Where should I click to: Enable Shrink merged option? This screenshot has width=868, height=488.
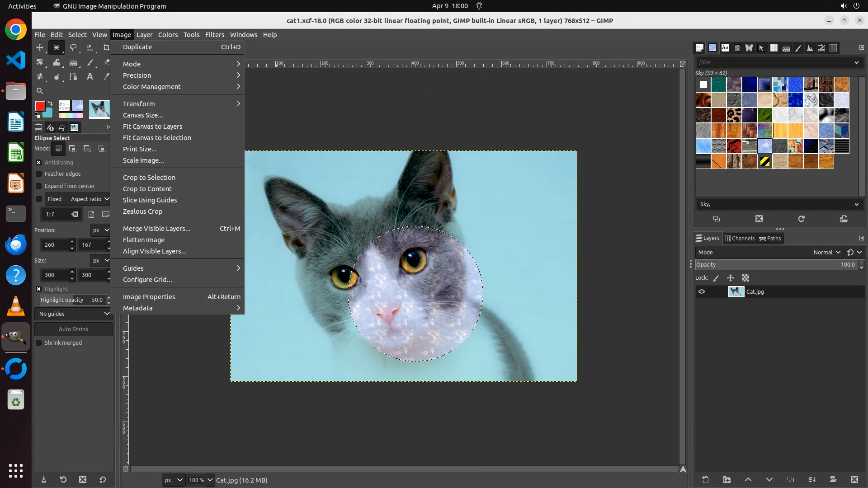coord(39,343)
